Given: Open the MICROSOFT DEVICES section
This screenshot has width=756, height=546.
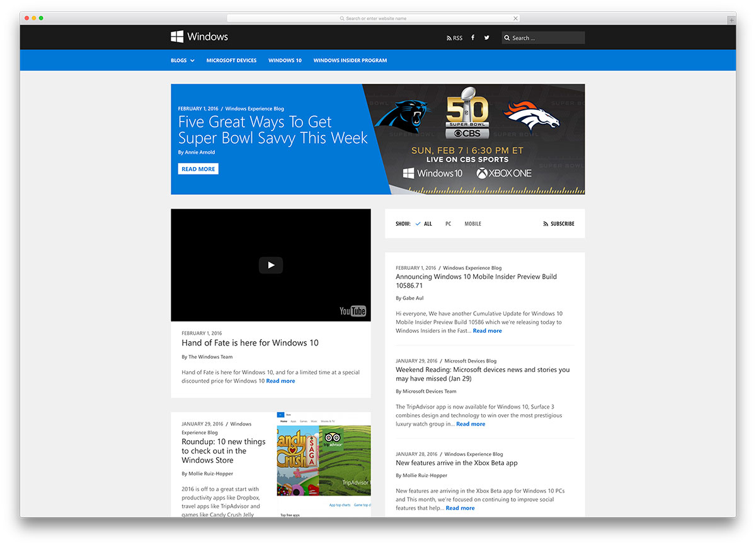Looking at the screenshot, I should (231, 60).
